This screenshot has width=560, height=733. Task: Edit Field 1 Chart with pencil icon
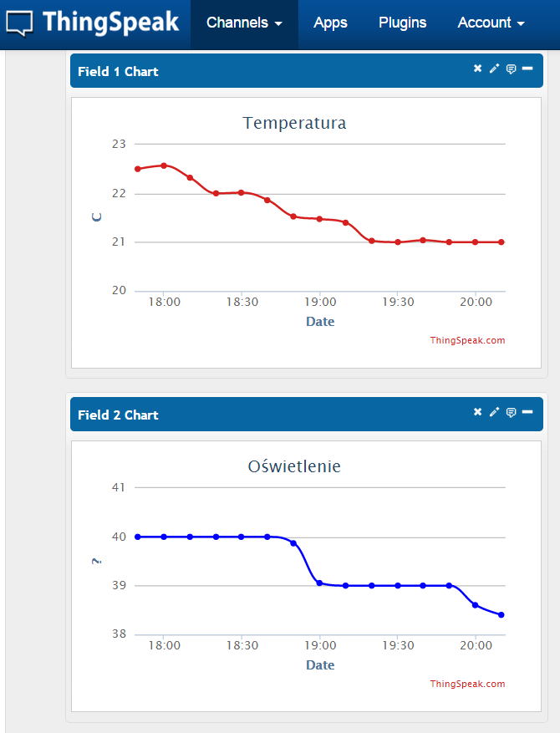click(494, 69)
